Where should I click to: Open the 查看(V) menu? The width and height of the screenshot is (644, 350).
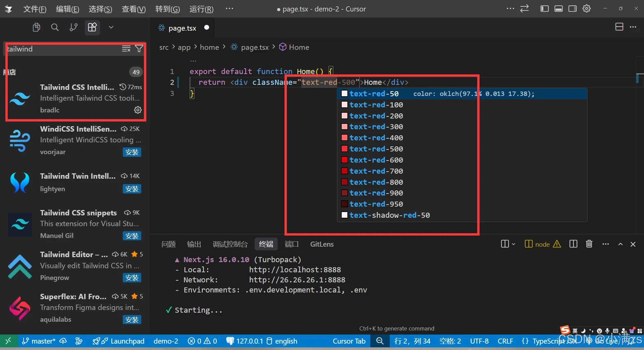(134, 9)
